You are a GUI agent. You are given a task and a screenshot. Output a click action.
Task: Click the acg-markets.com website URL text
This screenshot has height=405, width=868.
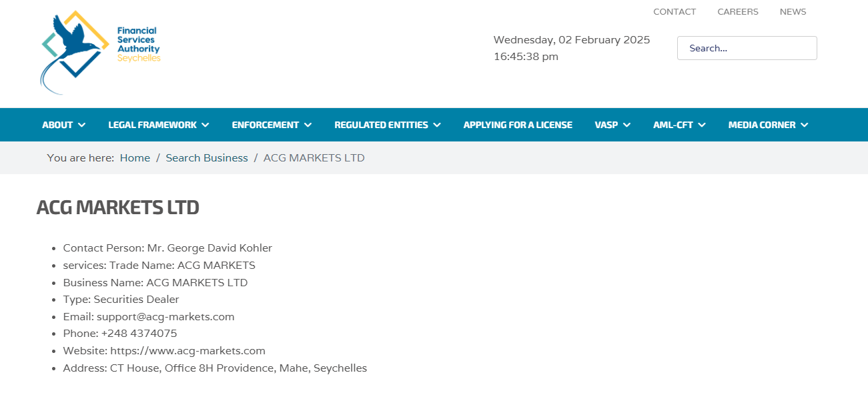tap(187, 351)
